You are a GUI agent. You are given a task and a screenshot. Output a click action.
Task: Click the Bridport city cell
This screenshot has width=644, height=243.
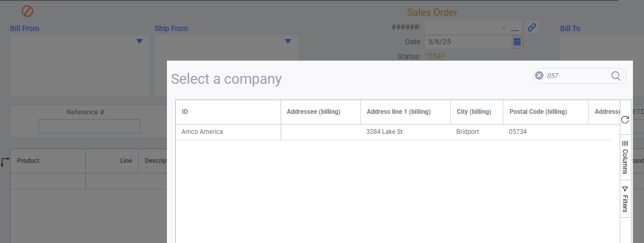click(x=477, y=132)
